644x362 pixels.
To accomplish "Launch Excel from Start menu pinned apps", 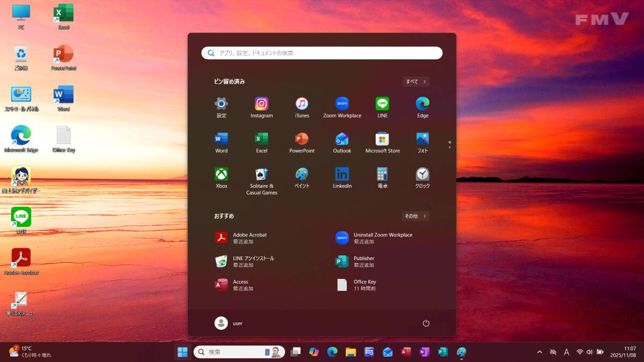I will [261, 143].
